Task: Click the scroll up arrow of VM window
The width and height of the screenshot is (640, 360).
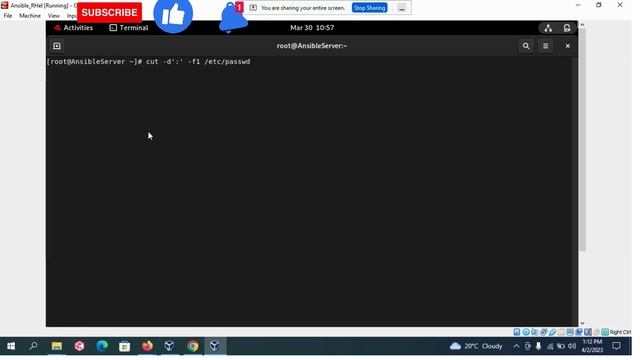Action: [582, 25]
